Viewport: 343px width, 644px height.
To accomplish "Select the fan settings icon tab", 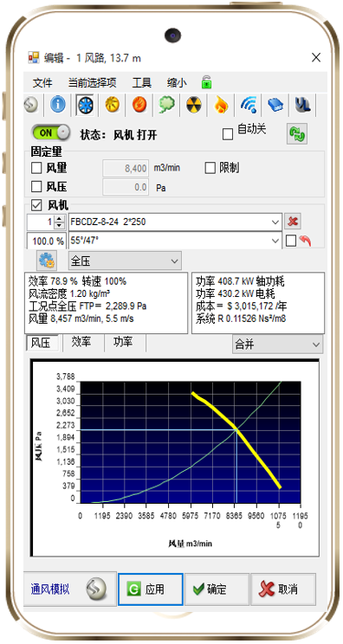I will coord(85,105).
